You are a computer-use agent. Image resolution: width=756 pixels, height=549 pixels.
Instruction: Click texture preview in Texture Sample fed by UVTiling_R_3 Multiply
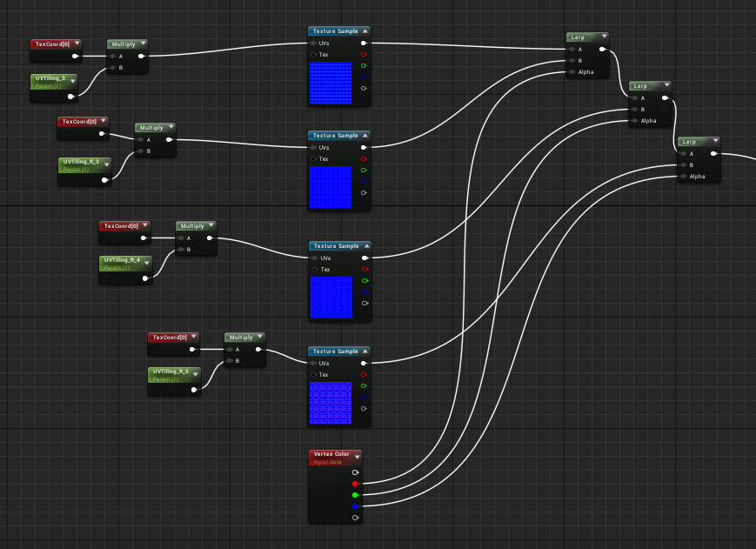(x=331, y=187)
